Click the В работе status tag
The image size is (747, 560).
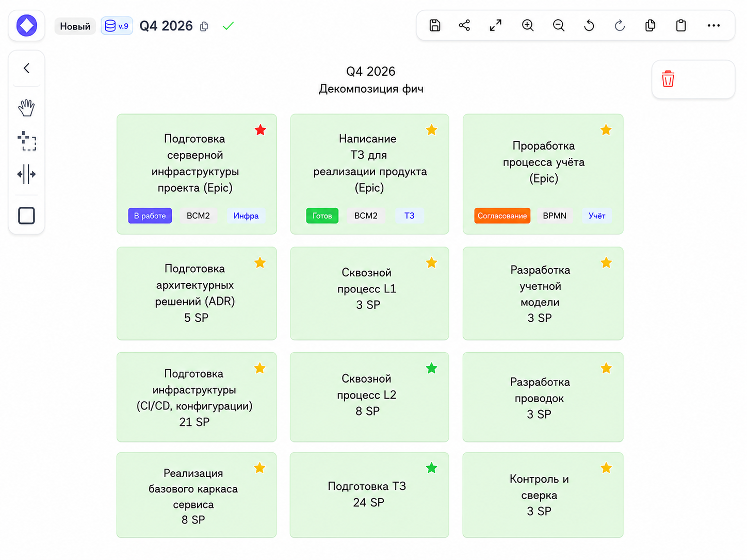tap(150, 216)
